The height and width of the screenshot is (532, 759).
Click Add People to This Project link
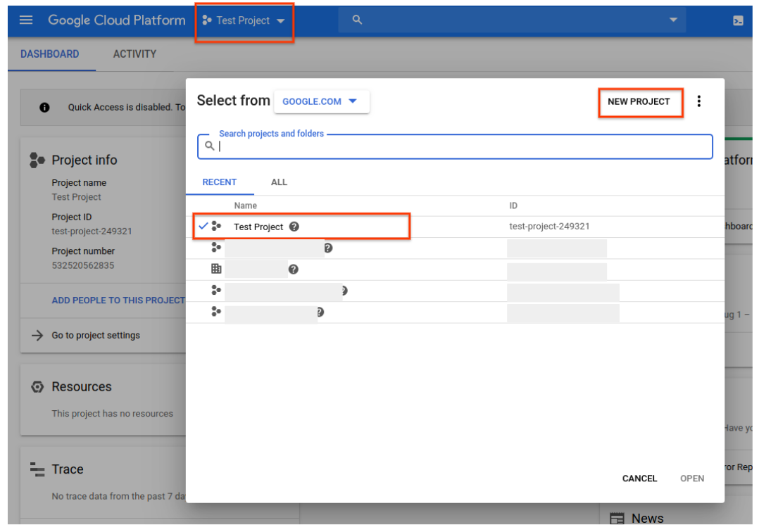pos(118,300)
